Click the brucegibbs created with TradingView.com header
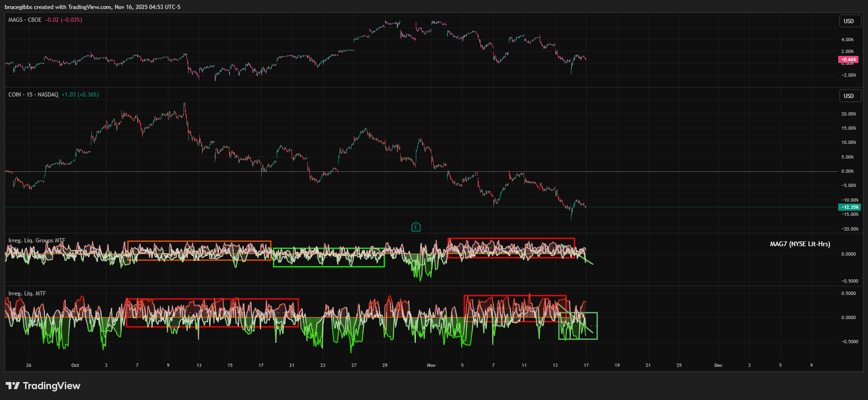 point(92,7)
